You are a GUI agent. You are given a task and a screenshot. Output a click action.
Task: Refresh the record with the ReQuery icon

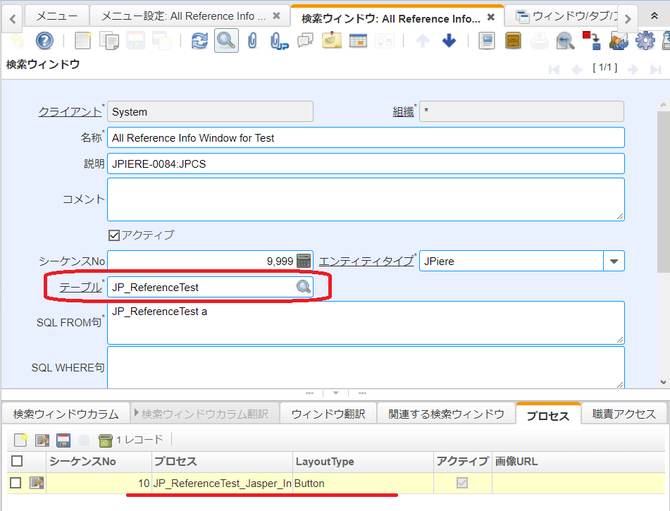pos(200,41)
